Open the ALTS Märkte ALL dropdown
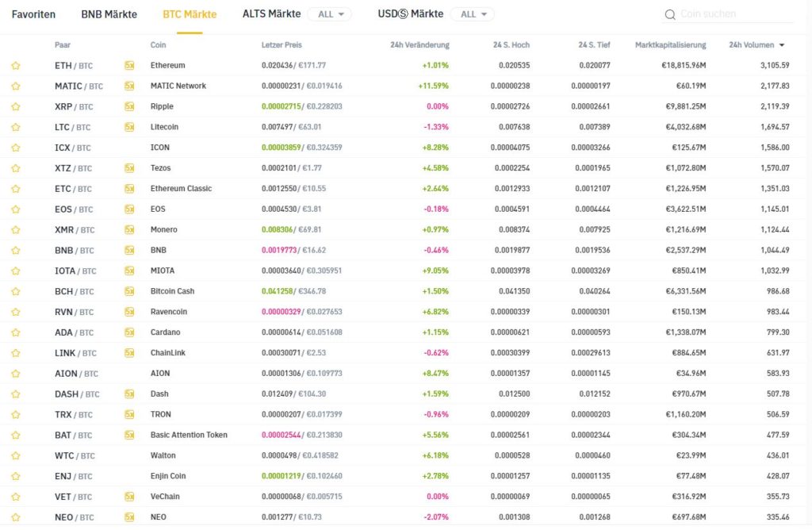This screenshot has height=530, width=812. pyautogui.click(x=329, y=14)
